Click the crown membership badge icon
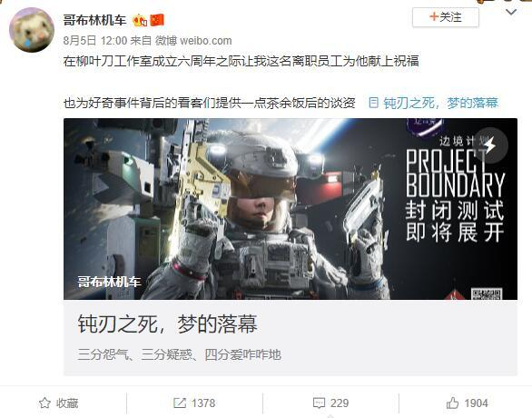This screenshot has height=418, width=532. tap(140, 20)
